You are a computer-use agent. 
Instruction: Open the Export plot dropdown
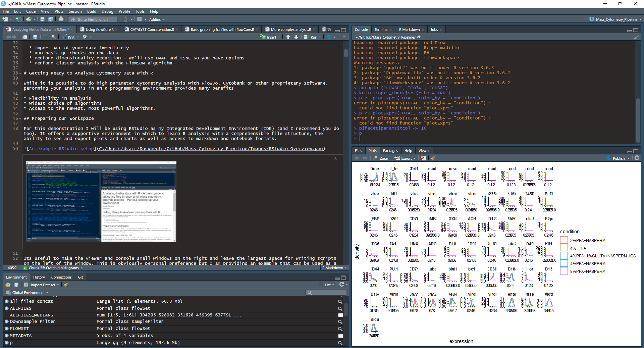tap(405, 158)
